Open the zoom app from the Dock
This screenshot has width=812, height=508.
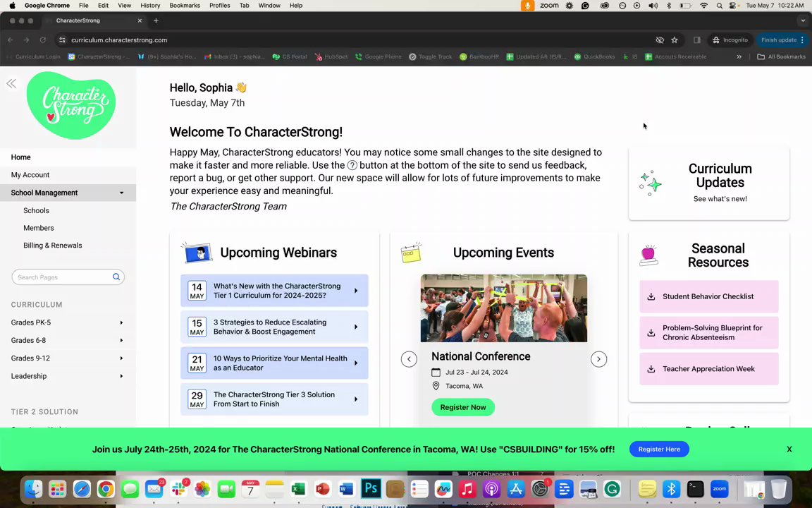[x=719, y=488]
